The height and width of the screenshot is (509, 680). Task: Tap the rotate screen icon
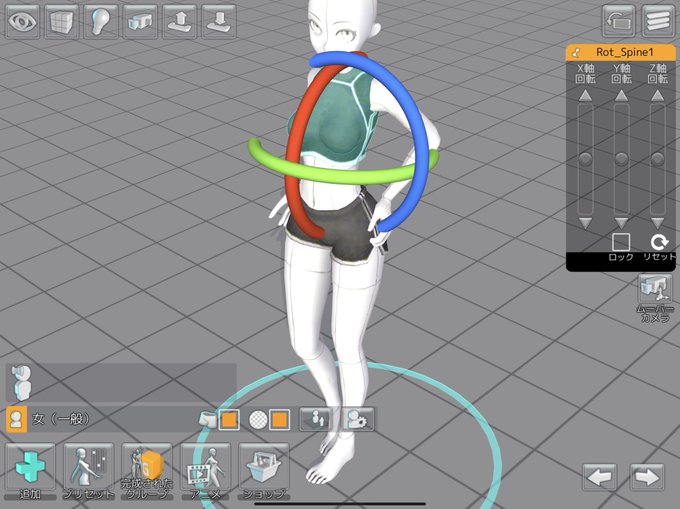coord(618,21)
